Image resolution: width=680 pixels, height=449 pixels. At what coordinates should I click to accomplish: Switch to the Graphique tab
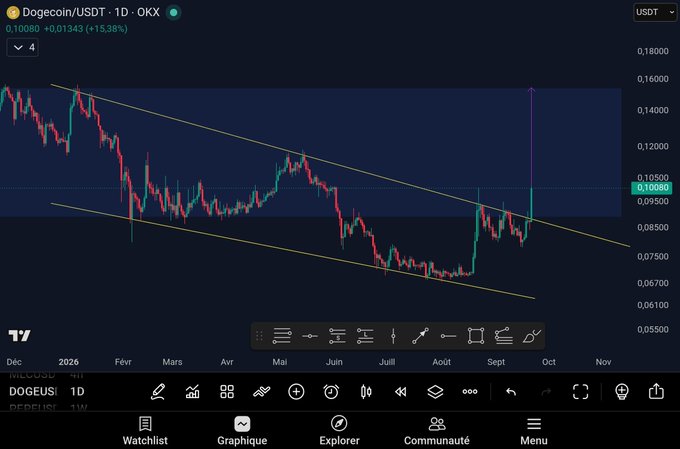[x=242, y=431]
